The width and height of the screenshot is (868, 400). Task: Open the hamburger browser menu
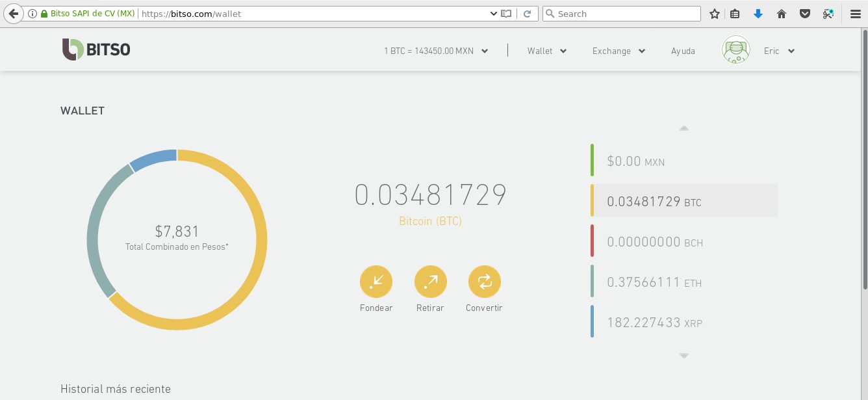855,14
